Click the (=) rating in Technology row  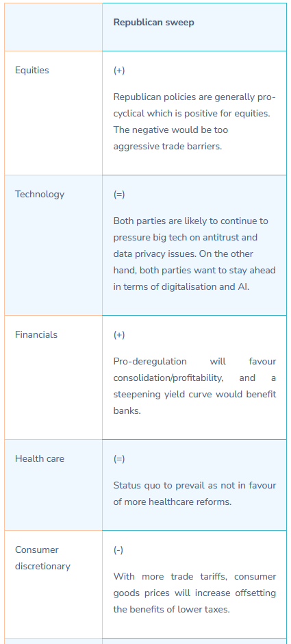tap(119, 195)
